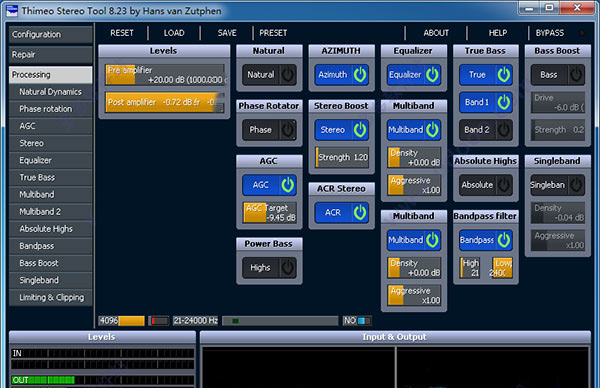The width and height of the screenshot is (600, 388).
Task: Open the PRESET menu
Action: [273, 33]
